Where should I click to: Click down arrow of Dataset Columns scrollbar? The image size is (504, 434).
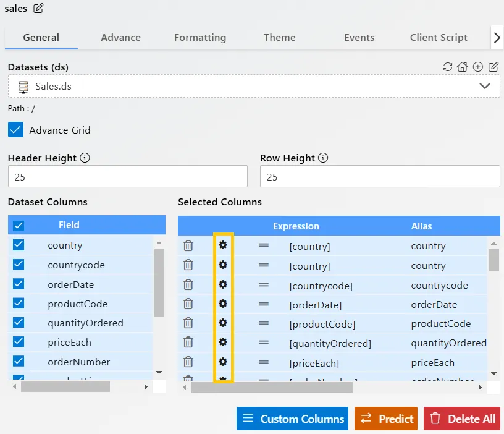(159, 372)
